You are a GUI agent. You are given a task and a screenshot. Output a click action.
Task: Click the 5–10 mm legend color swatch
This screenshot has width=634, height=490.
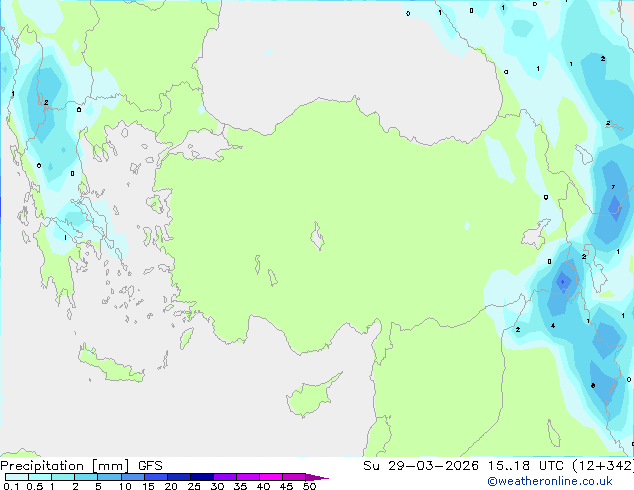(x=109, y=477)
